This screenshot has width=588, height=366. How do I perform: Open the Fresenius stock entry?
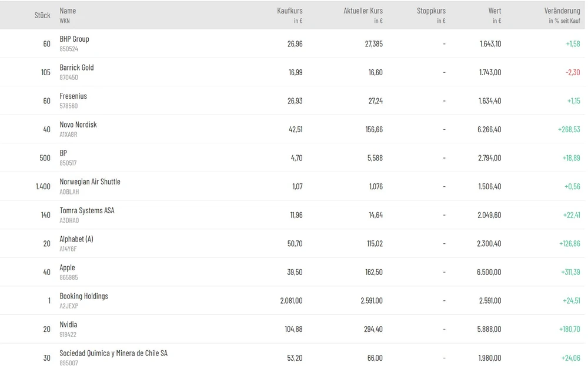pos(73,96)
